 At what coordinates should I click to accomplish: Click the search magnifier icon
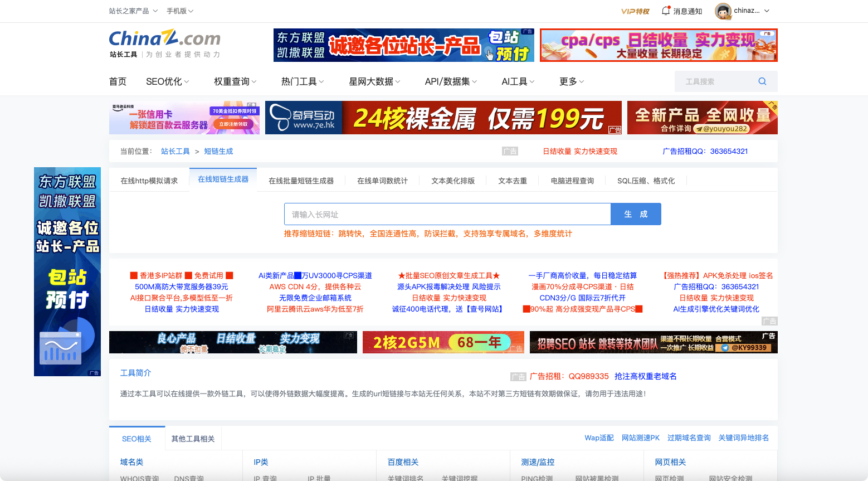[x=762, y=81]
